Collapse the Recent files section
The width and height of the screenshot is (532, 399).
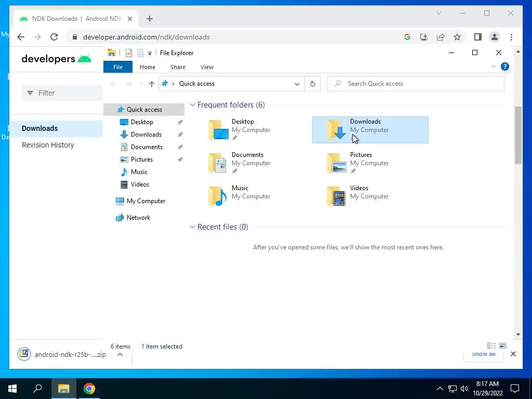[192, 227]
